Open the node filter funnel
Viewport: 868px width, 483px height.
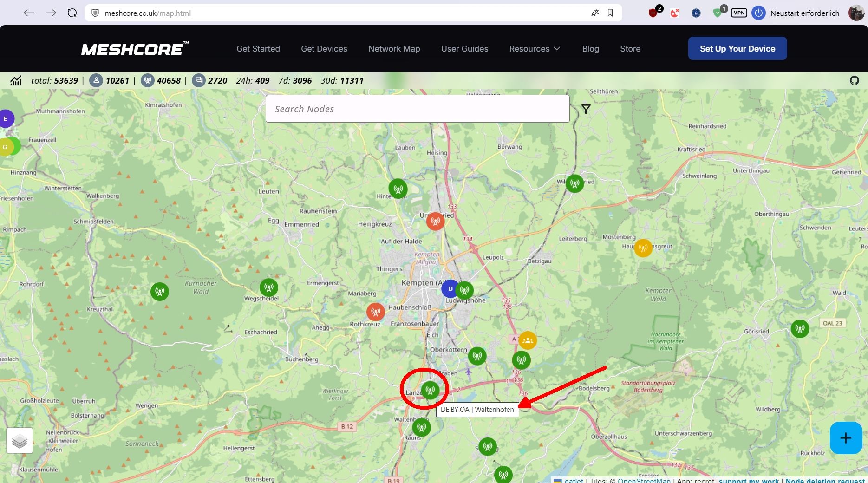[586, 109]
